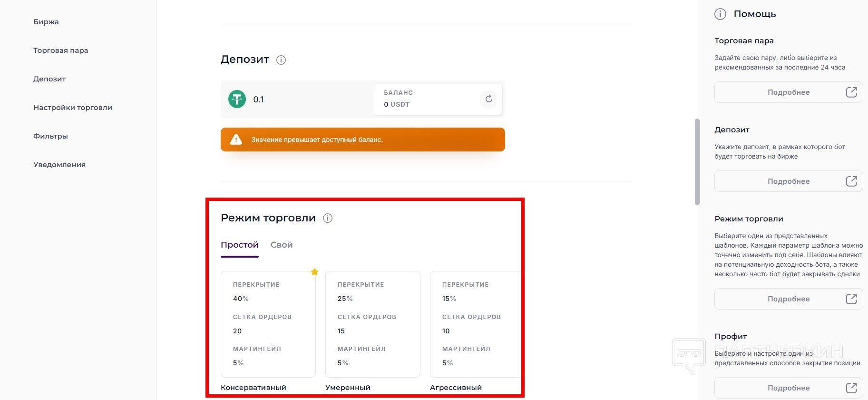Screen dimensions: 868x400
Task: Click the Tether USDT coin icon
Action: (x=237, y=99)
